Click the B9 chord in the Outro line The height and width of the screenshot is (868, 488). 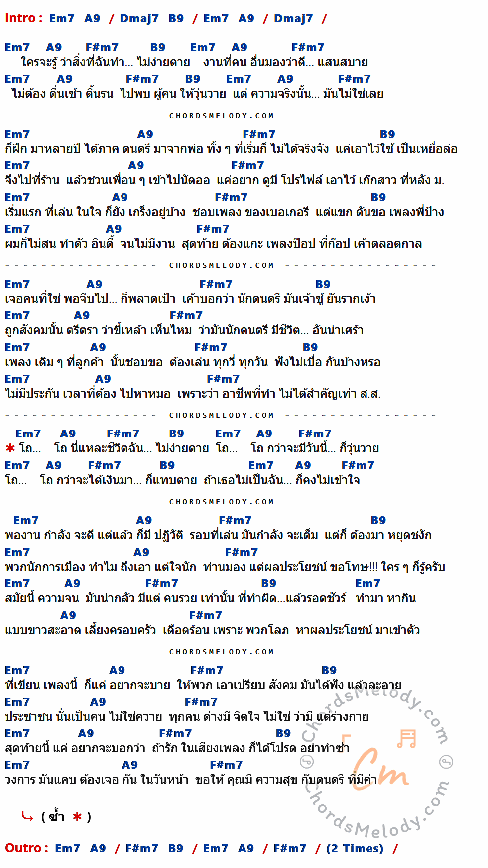coord(176,848)
